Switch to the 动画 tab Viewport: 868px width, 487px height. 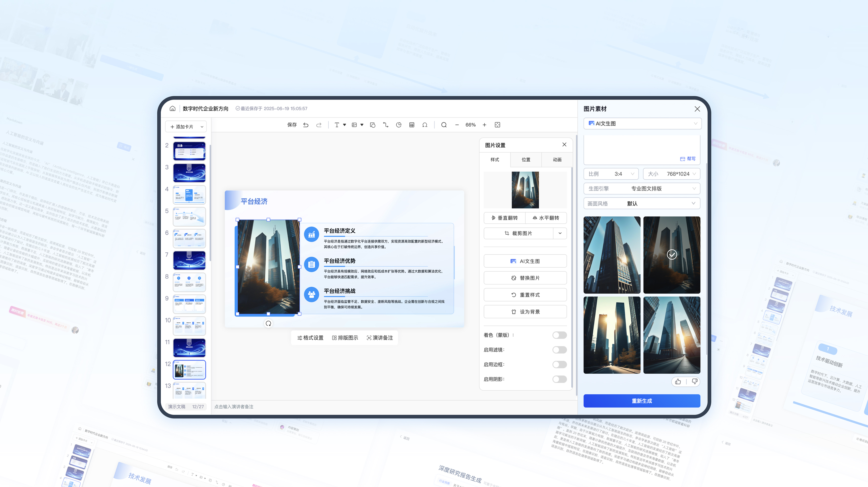(x=557, y=160)
